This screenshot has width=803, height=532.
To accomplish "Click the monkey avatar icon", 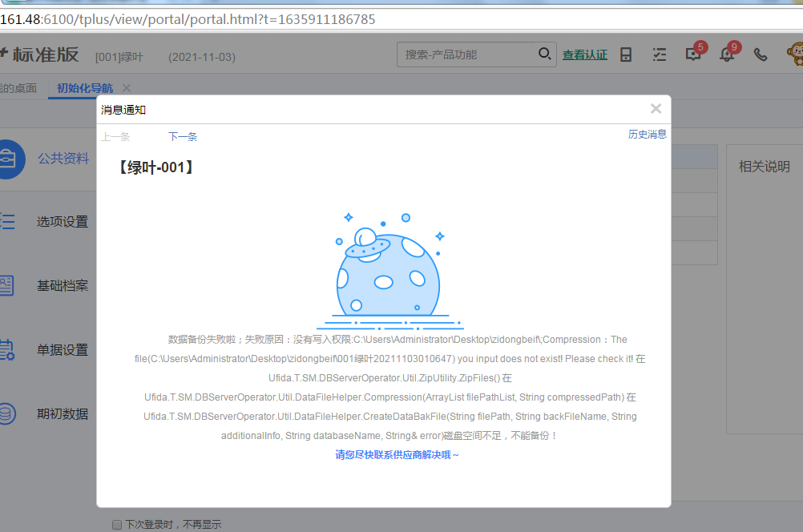I will (795, 54).
